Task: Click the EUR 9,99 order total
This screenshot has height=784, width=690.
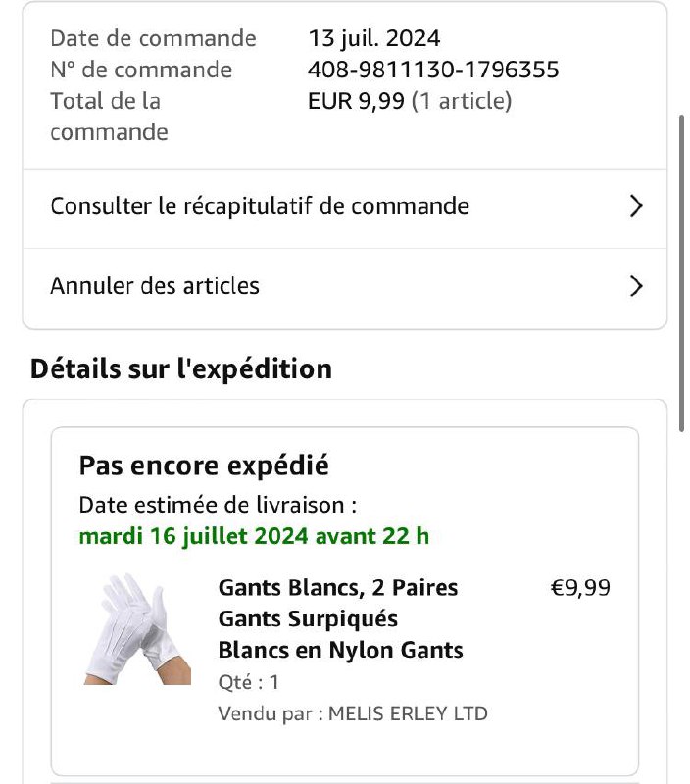Action: [x=356, y=101]
